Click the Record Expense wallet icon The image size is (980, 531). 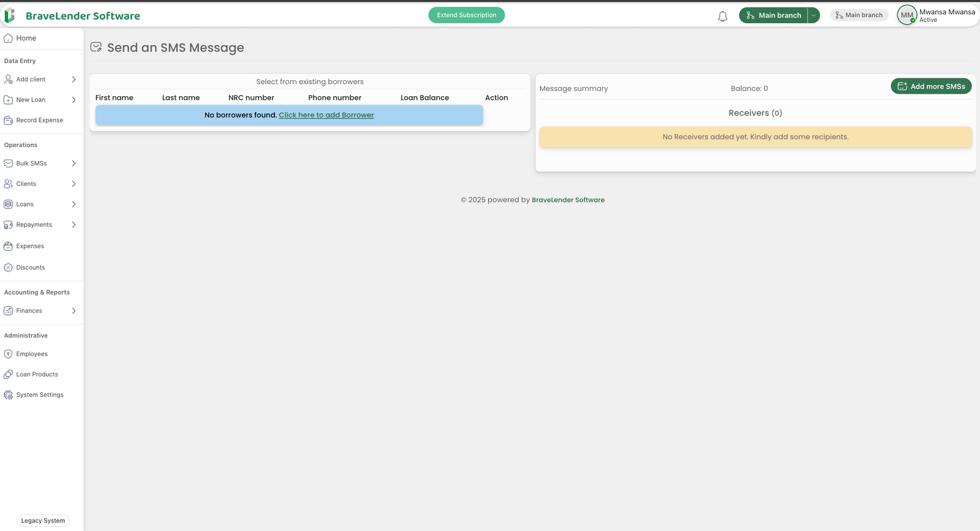(x=9, y=121)
